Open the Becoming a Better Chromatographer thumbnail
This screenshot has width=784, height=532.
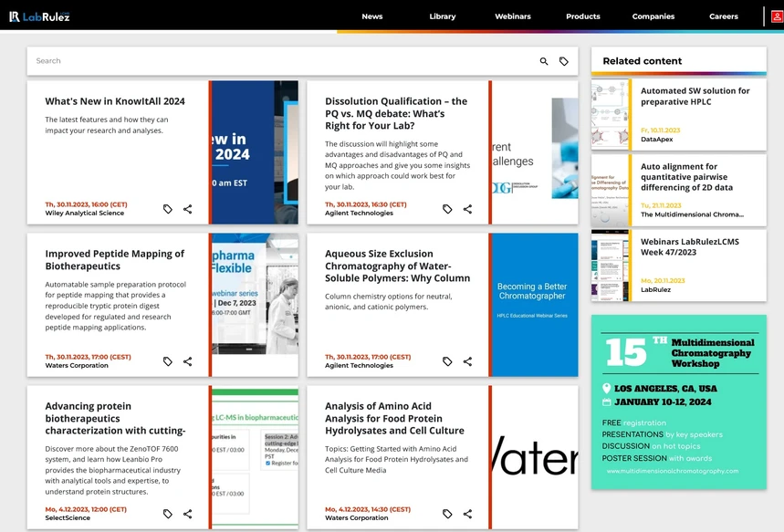[x=534, y=304]
